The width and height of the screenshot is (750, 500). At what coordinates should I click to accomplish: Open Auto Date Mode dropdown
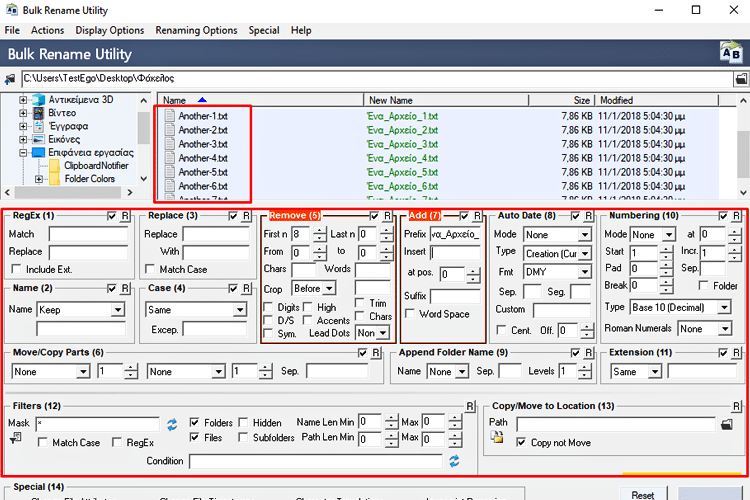(585, 234)
